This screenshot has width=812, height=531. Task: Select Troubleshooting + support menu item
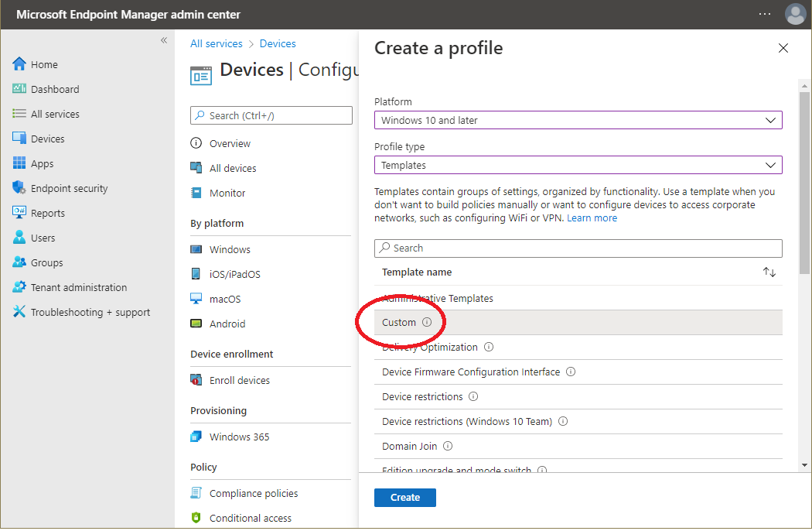(90, 312)
